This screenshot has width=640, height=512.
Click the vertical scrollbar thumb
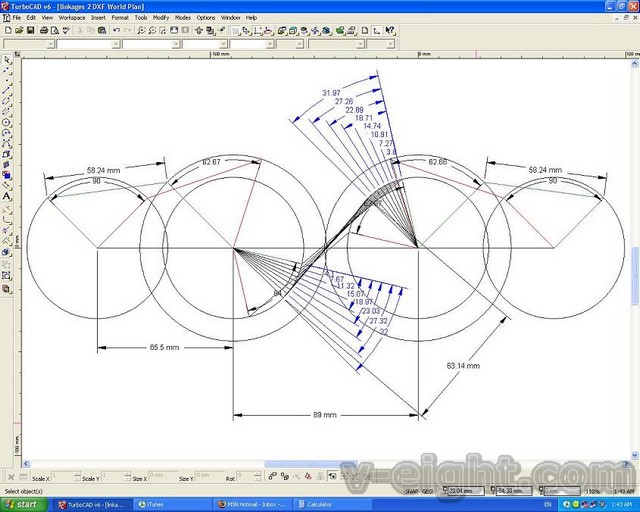635,276
